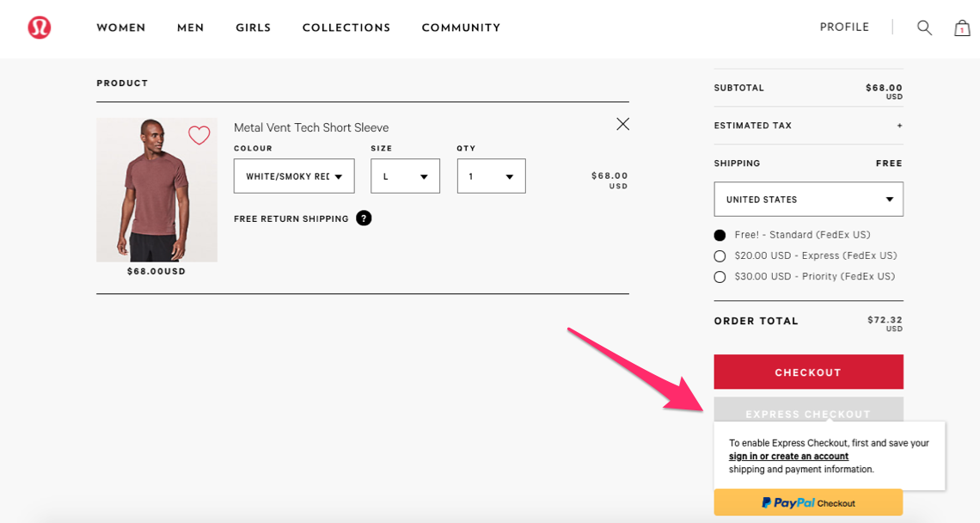Open the Women menu
Screen dimensions: 980x523
point(120,28)
